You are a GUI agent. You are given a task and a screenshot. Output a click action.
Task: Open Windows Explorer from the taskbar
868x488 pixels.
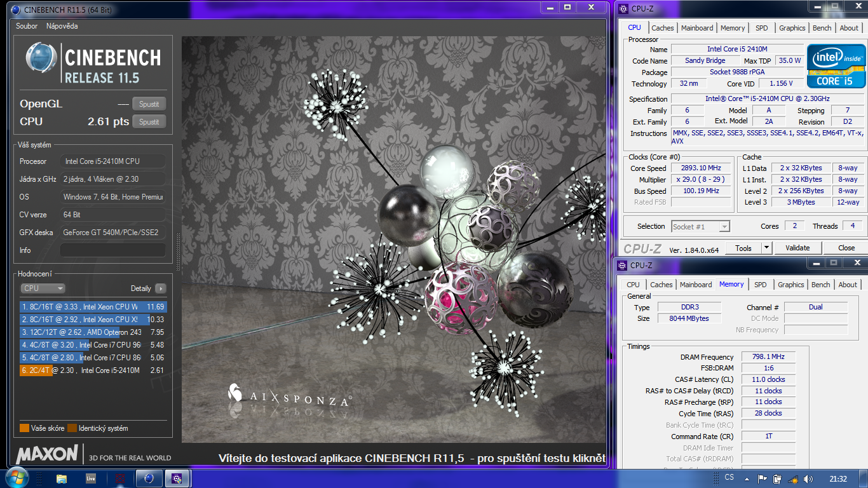[x=62, y=478]
